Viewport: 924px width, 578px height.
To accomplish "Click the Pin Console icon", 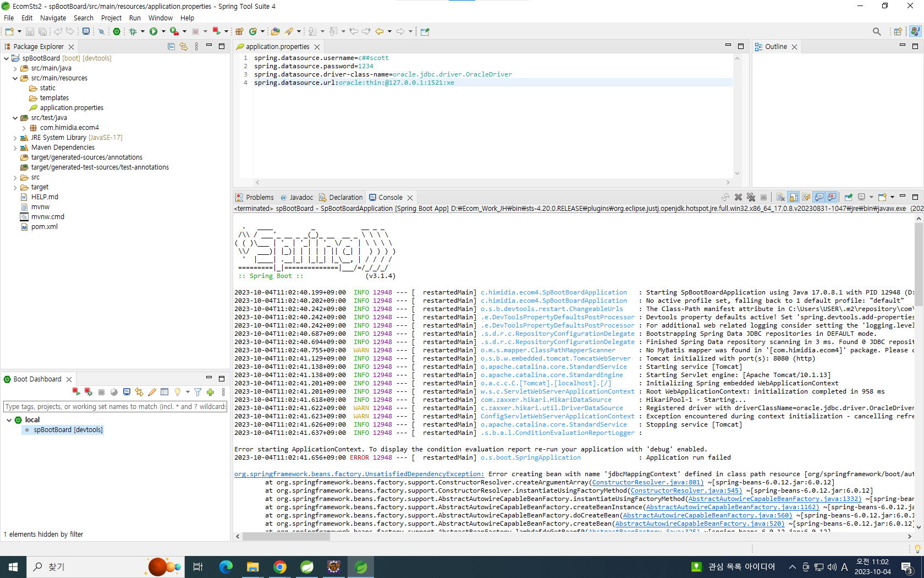I will coord(848,197).
